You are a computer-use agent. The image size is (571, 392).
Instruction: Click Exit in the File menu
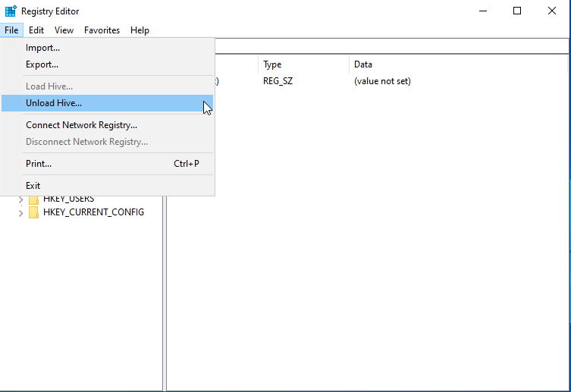[x=108, y=185]
